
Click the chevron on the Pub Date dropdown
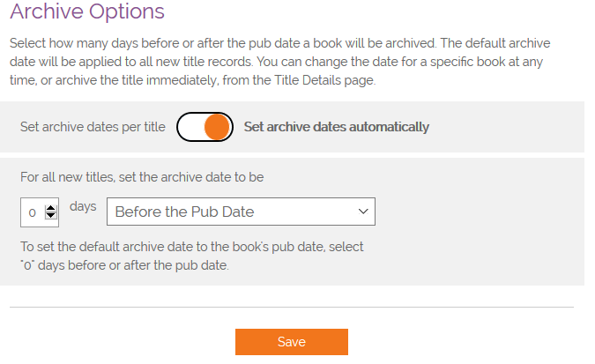(363, 212)
